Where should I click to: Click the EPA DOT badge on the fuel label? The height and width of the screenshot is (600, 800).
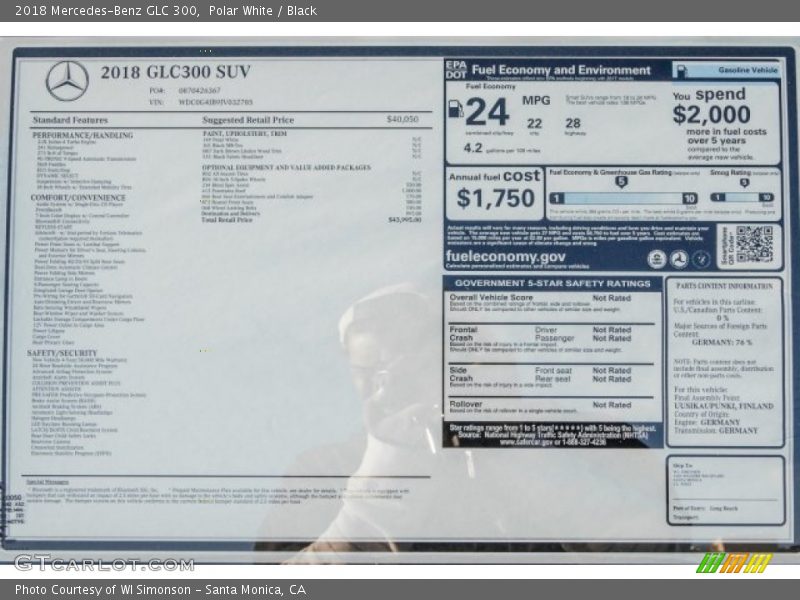[456, 70]
